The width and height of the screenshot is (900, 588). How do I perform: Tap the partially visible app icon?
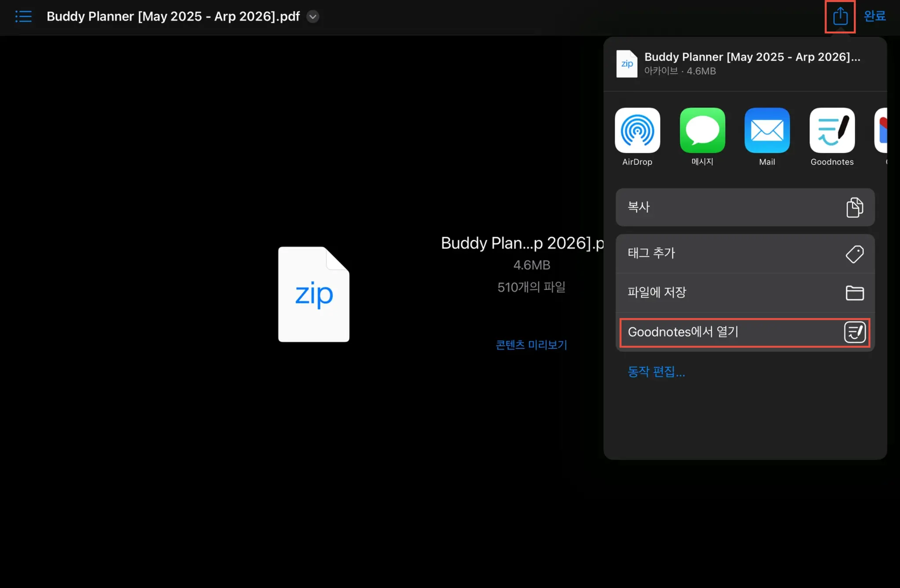(x=882, y=130)
